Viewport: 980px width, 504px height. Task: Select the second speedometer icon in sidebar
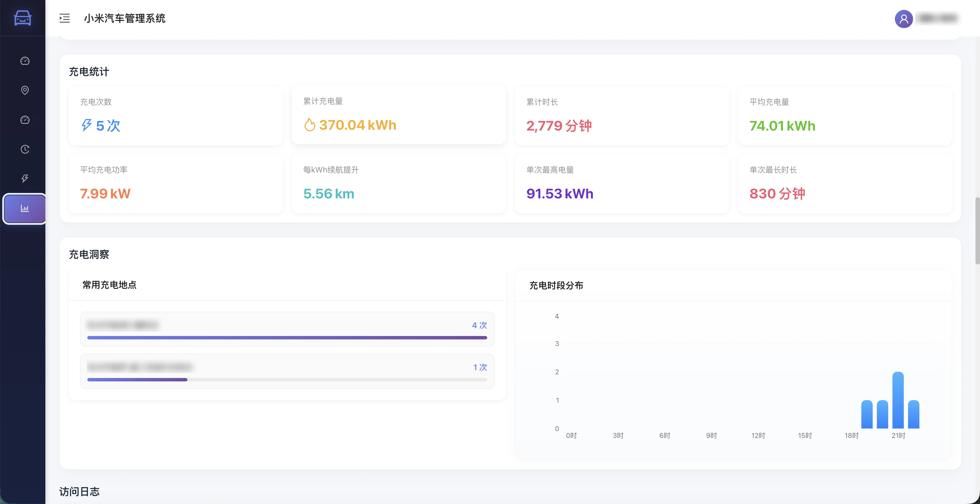(24, 119)
